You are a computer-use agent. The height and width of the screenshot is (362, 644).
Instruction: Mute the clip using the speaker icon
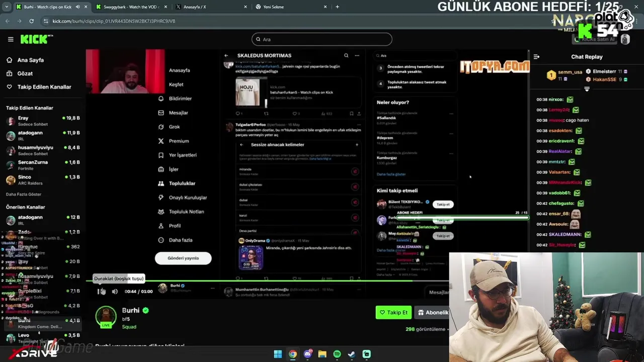[x=115, y=292]
